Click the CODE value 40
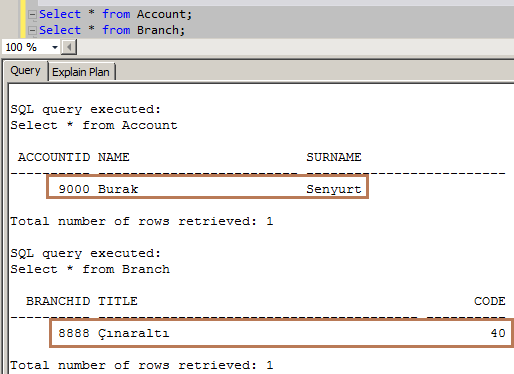The height and width of the screenshot is (374, 514). click(498, 333)
